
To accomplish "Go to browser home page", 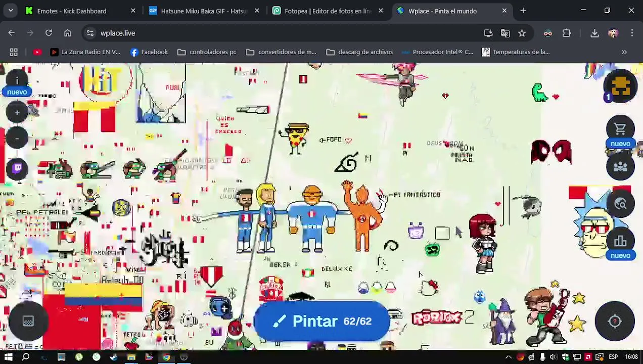I will [67, 33].
